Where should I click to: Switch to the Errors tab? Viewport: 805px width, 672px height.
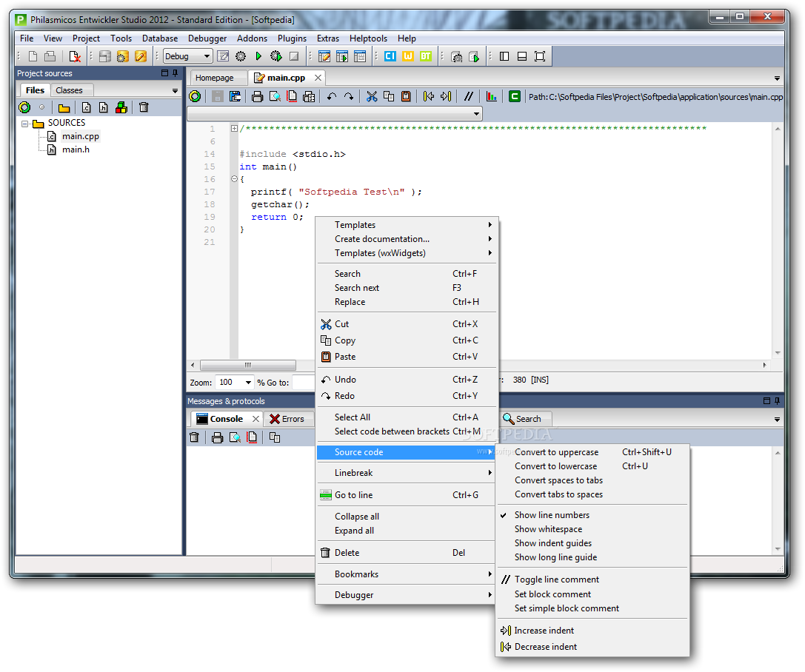click(287, 419)
